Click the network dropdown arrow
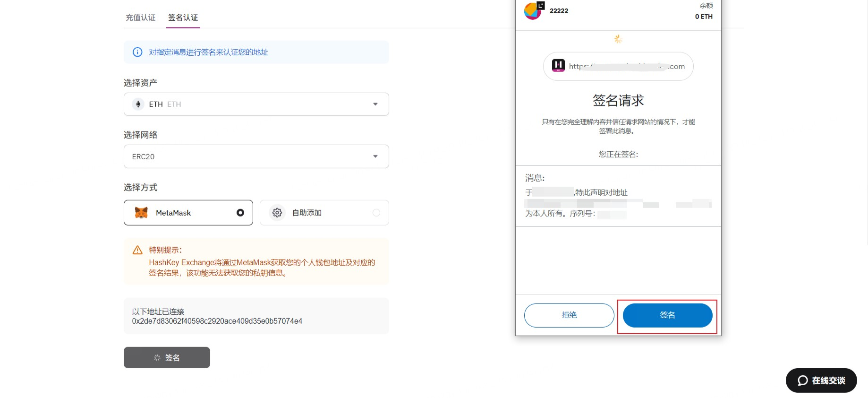Image resolution: width=868 pixels, height=398 pixels. 375,156
